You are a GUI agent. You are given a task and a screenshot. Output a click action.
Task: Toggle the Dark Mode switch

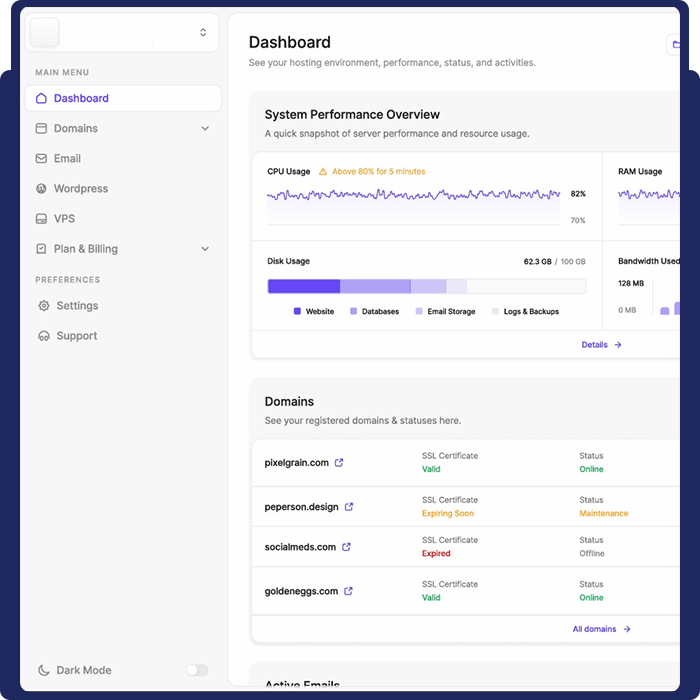(x=197, y=670)
